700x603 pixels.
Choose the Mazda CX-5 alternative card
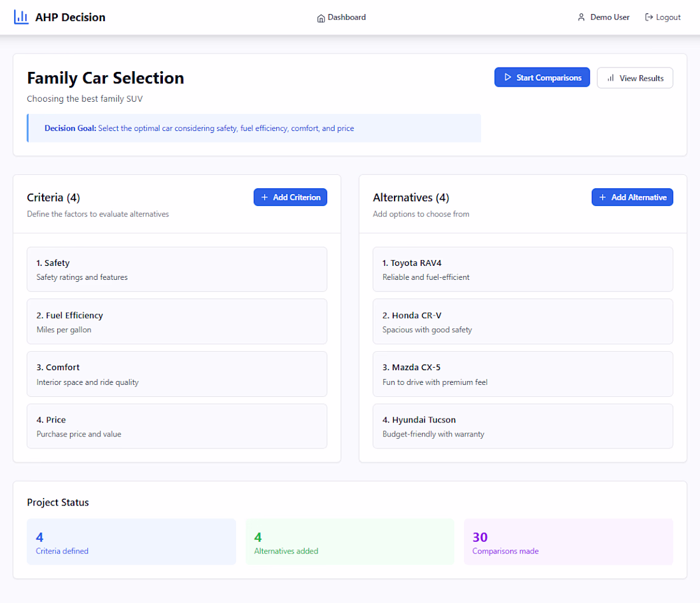pyautogui.click(x=522, y=374)
